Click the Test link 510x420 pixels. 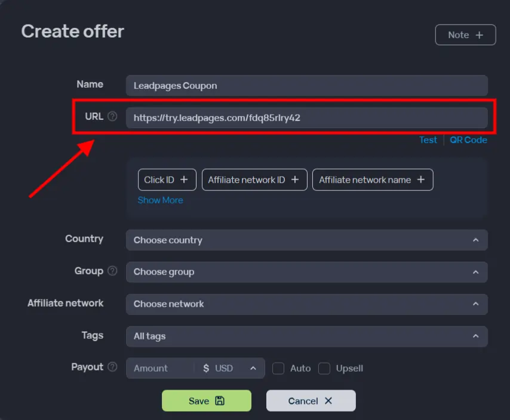(428, 140)
